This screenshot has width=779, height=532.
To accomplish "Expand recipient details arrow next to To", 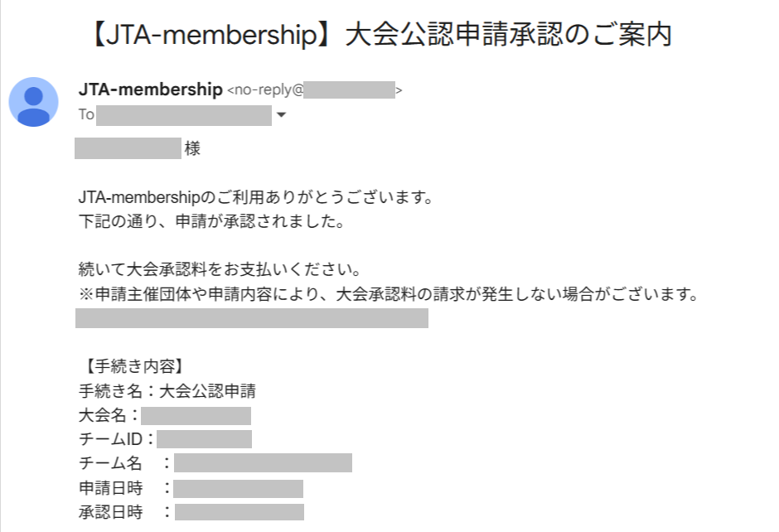I will 281,115.
